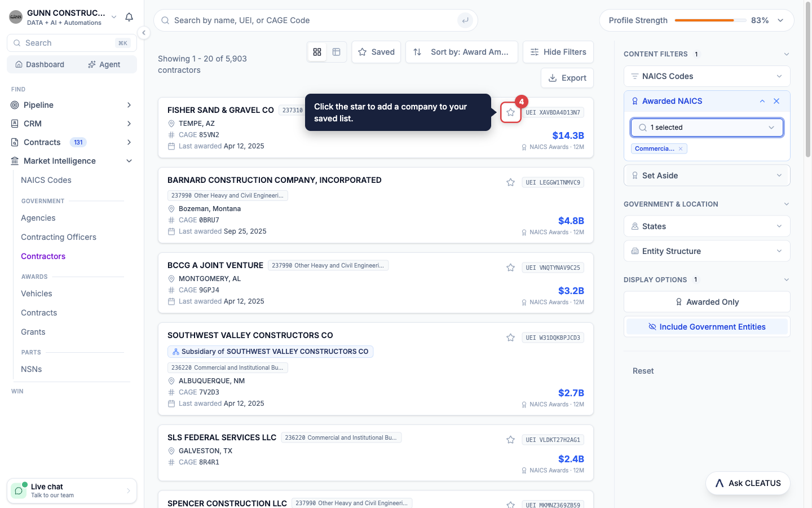Open the Vehicles page
This screenshot has height=508, width=812.
[37, 294]
